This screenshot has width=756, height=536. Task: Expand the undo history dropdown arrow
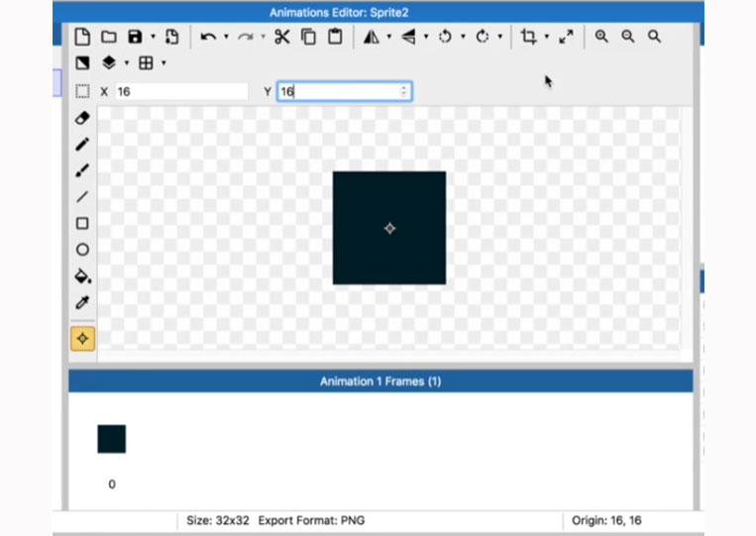tap(226, 37)
